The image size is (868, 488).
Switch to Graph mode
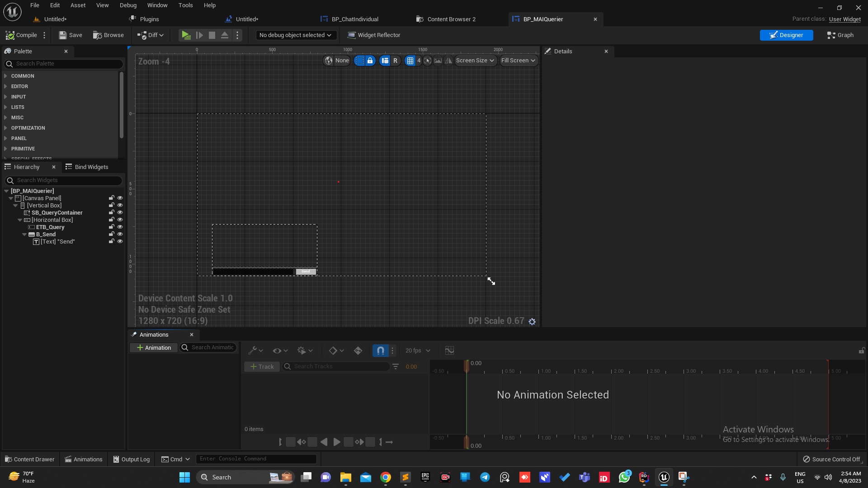[840, 35]
